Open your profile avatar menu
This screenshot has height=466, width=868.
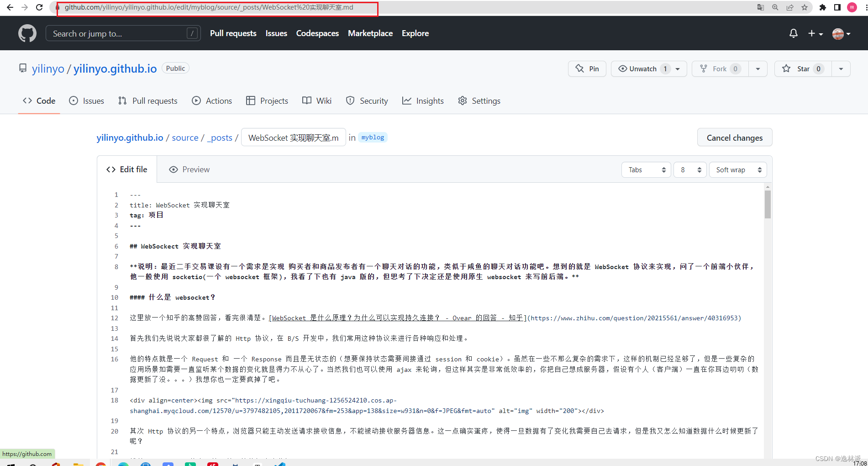point(839,33)
